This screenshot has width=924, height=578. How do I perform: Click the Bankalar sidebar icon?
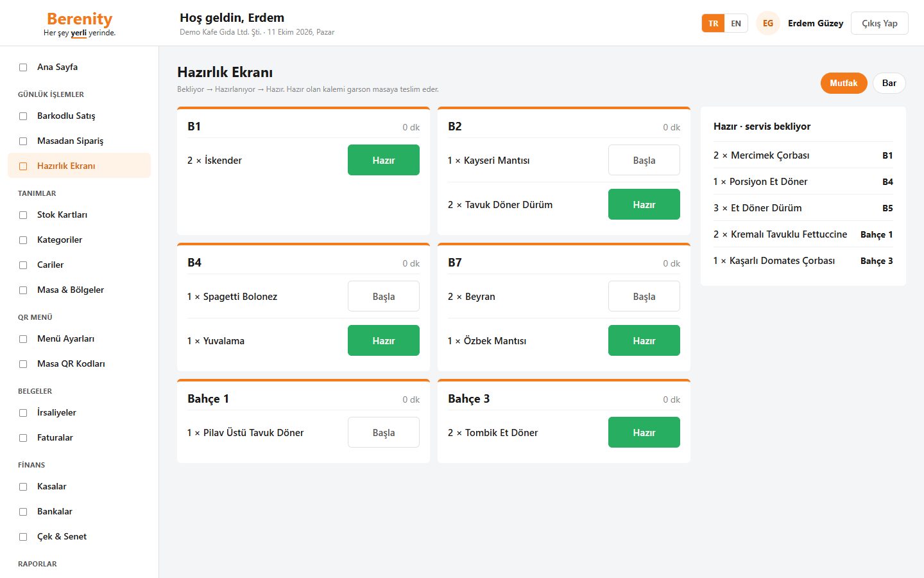point(23,512)
